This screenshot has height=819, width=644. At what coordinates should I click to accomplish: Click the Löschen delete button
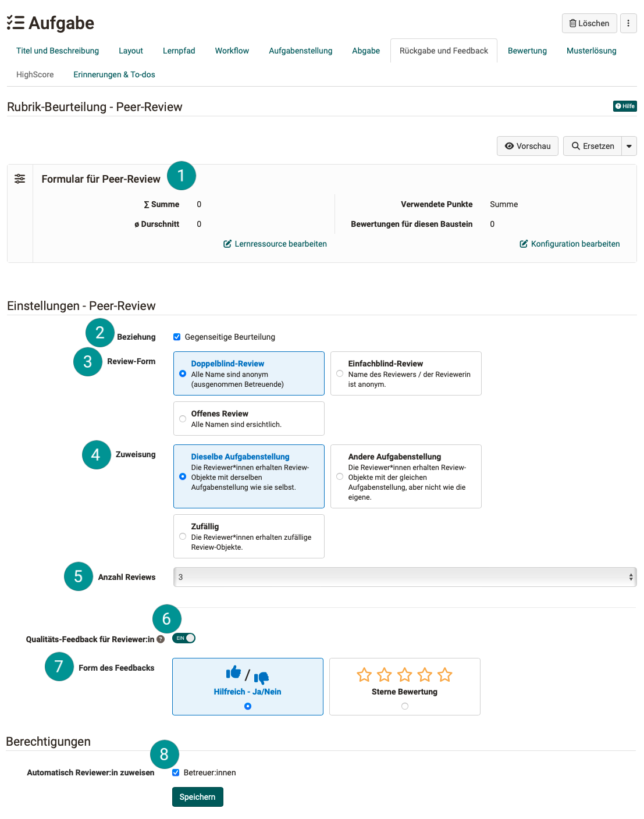click(x=589, y=23)
